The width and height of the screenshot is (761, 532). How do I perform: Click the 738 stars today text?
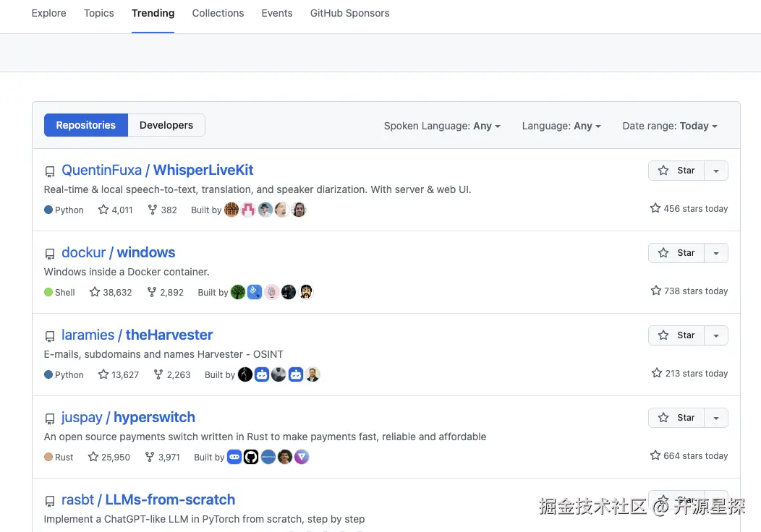[x=689, y=291]
